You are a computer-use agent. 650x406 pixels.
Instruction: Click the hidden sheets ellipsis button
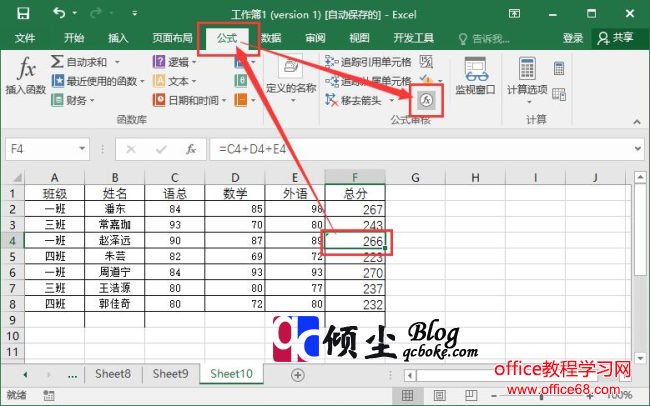[73, 376]
